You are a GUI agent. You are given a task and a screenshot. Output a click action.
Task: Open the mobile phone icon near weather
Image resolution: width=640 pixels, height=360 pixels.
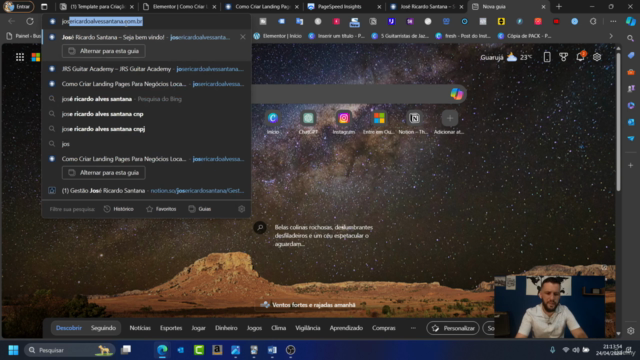pos(547,57)
